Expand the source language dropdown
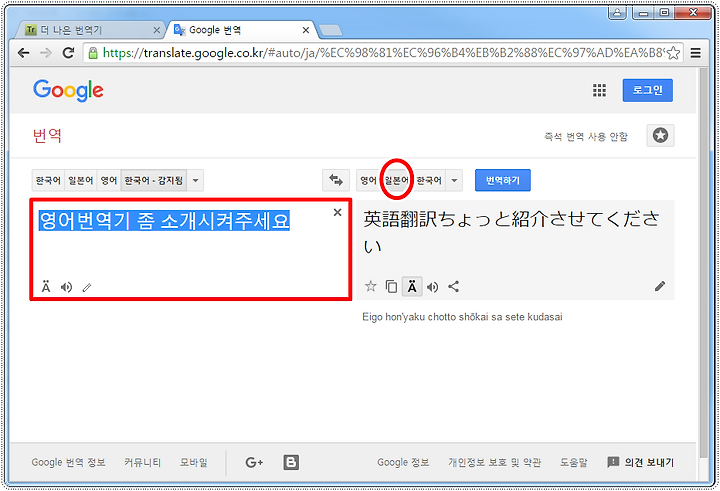 [196, 180]
